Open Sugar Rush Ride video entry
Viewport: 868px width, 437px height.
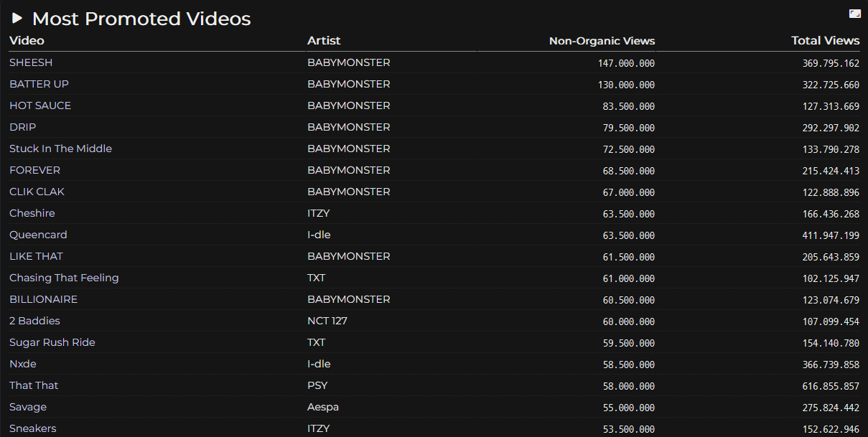(52, 342)
